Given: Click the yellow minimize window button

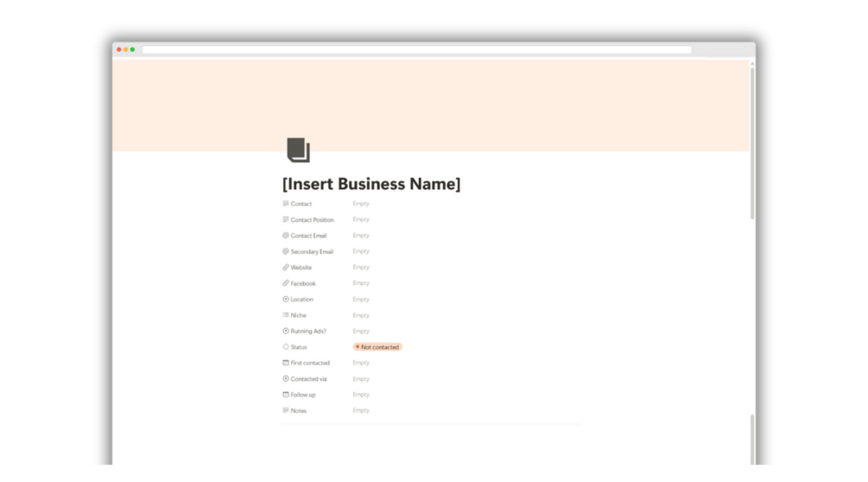Looking at the screenshot, I should coord(125,50).
